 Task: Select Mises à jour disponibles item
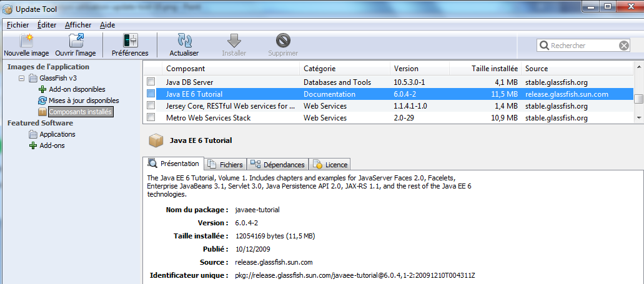(x=84, y=100)
